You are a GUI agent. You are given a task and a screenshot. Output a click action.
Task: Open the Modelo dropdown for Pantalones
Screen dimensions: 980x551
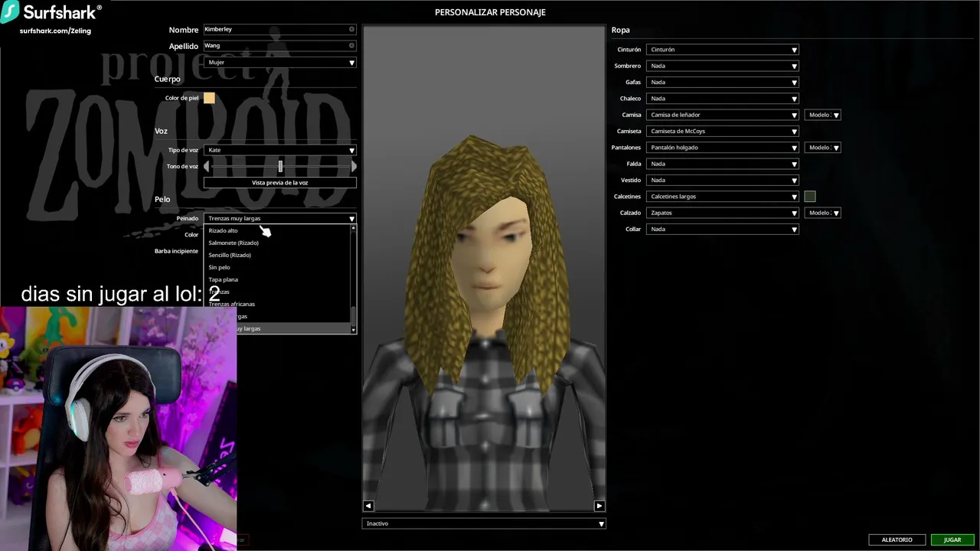[823, 148]
